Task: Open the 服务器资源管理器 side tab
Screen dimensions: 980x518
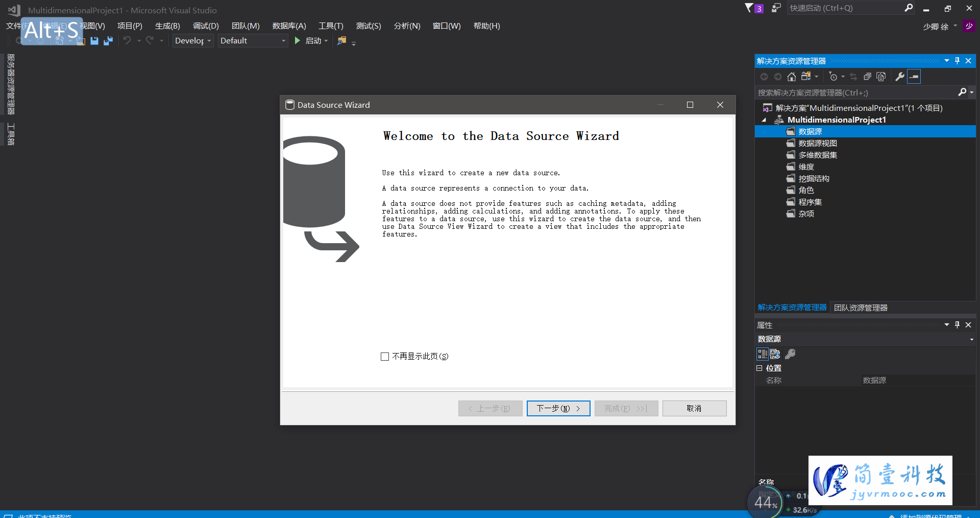Action: [x=11, y=84]
